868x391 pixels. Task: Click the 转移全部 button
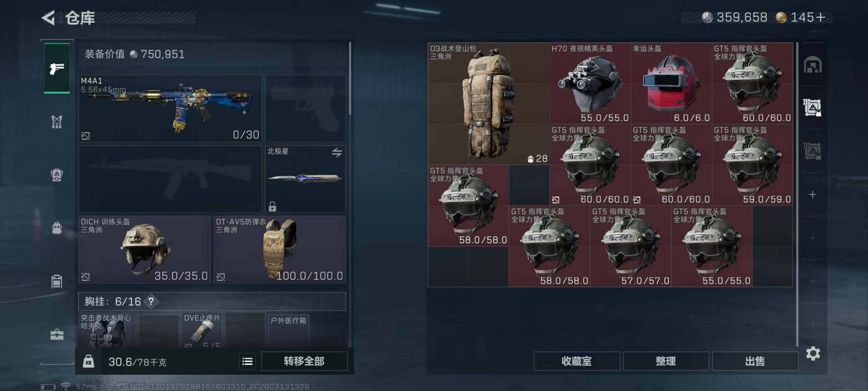[x=304, y=361]
